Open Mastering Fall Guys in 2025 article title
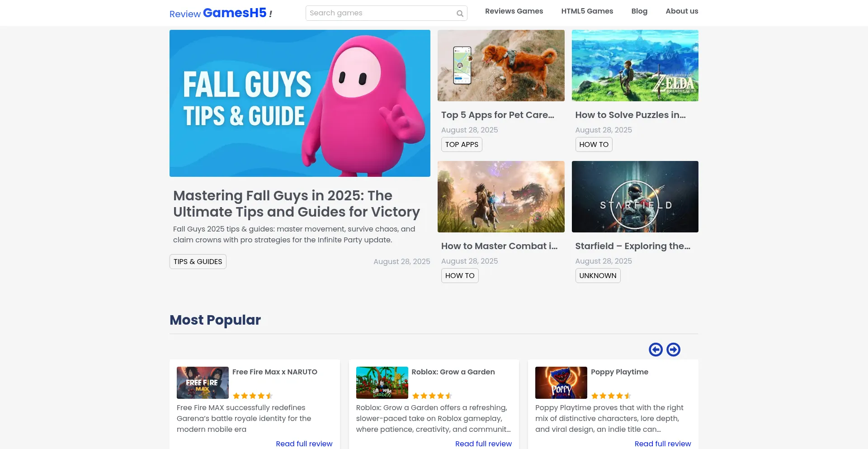The height and width of the screenshot is (449, 868). click(297, 203)
